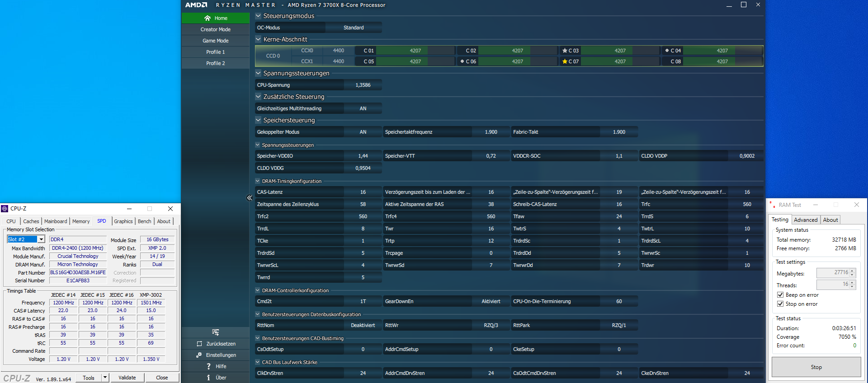Viewport: 868px width, 383px height.
Task: Collapse the Zusätzliche Steuerung section
Action: coord(258,97)
